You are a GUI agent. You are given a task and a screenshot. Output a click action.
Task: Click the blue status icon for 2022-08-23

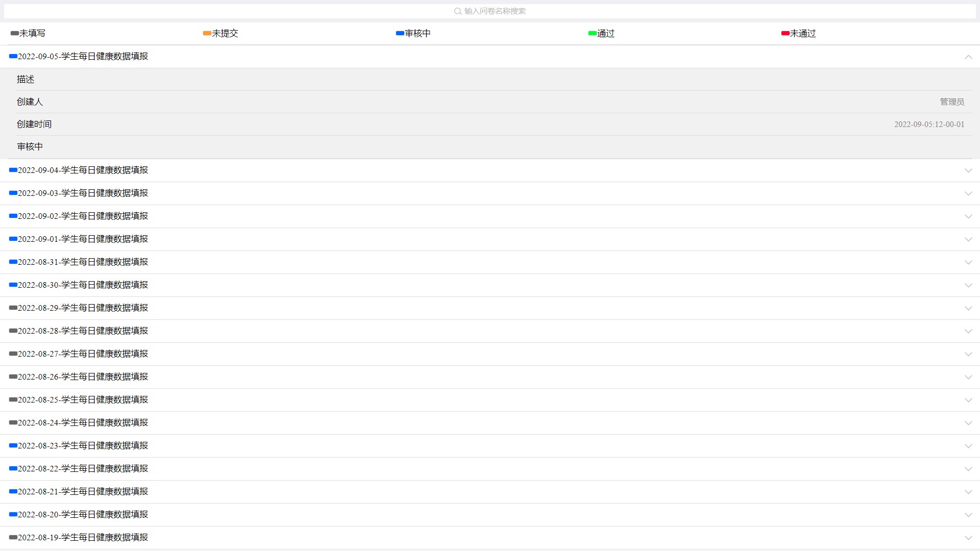(x=13, y=446)
